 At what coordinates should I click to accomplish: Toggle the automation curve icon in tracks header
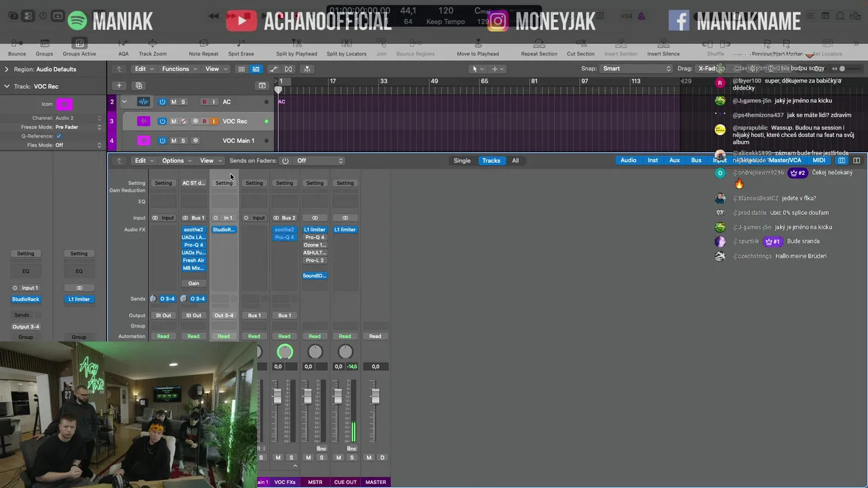(274, 68)
